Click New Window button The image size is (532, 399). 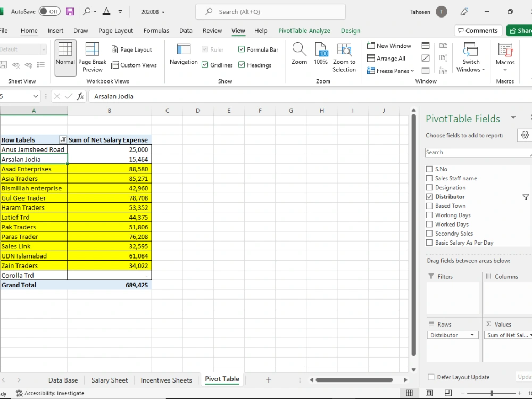(x=389, y=45)
